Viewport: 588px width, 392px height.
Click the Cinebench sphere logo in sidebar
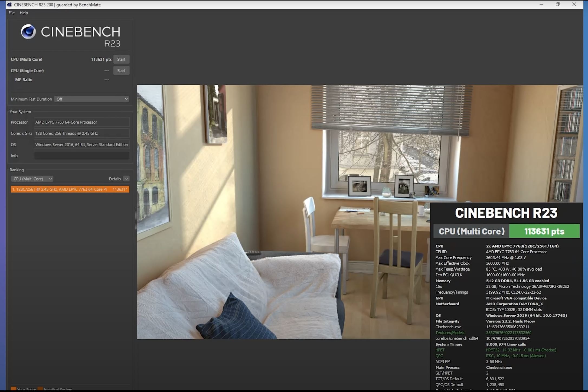28,32
